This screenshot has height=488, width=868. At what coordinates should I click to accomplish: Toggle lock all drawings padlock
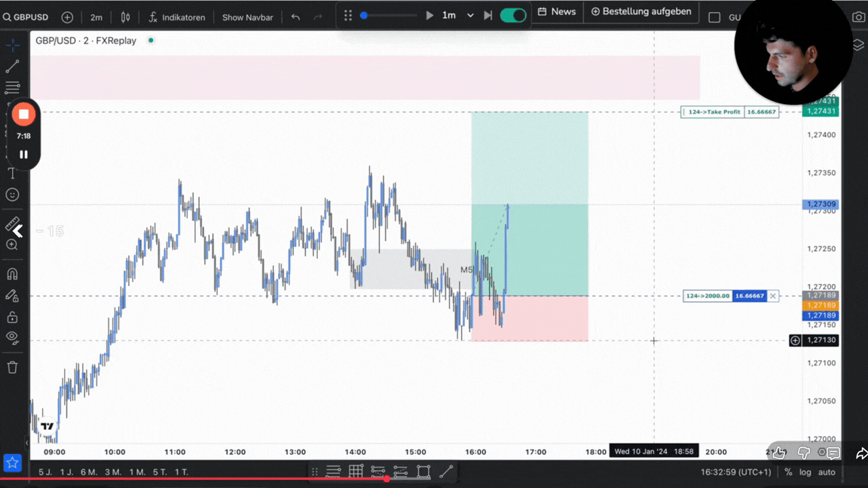click(x=12, y=317)
